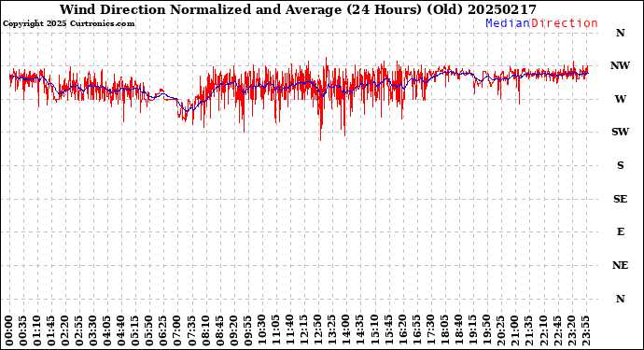Viewport: 644px width, 350px height.
Task: Click the 06:25 time label
Action: [163, 331]
